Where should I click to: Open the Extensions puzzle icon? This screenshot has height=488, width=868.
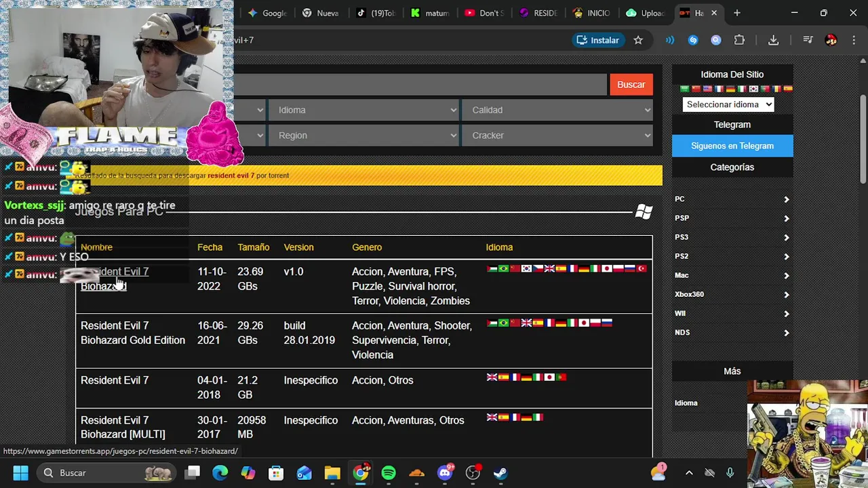click(x=739, y=40)
